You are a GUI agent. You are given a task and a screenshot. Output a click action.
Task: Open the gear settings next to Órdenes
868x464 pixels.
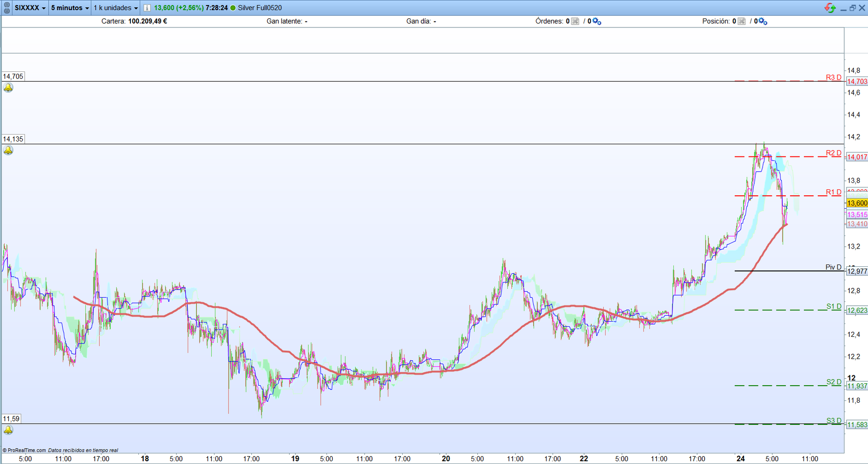[x=597, y=21]
